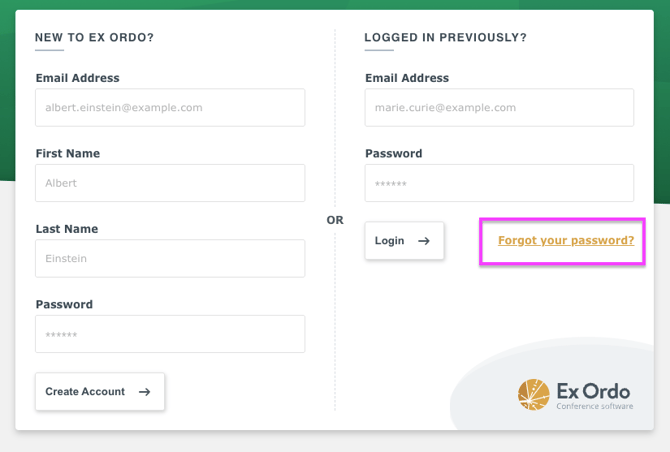The image size is (670, 452).
Task: Focus the new account Password field
Action: 170,334
